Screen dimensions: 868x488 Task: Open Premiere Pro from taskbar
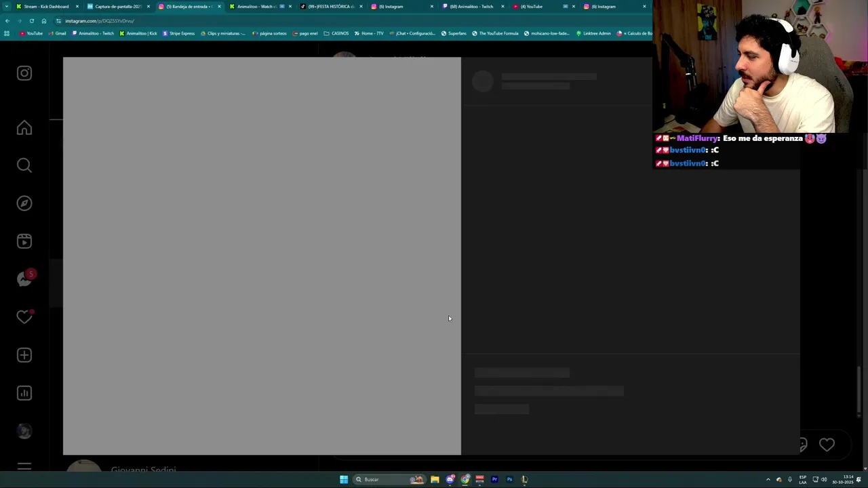click(x=494, y=479)
